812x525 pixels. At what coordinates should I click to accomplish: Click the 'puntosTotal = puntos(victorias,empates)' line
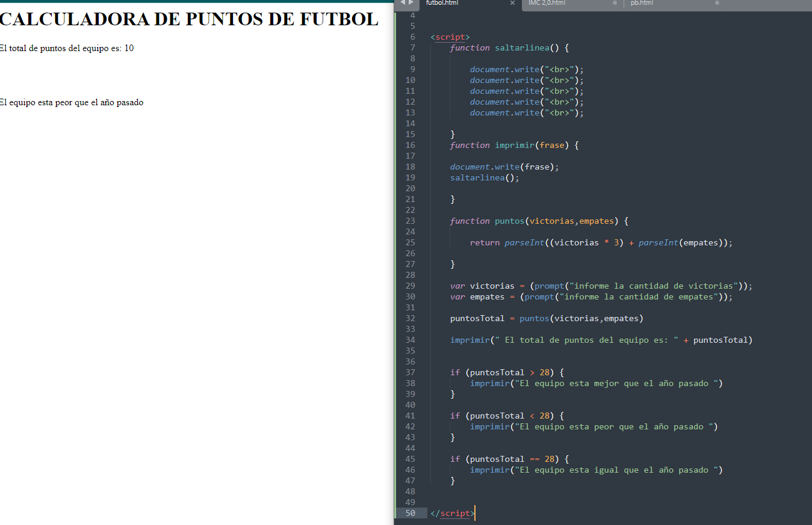(547, 318)
